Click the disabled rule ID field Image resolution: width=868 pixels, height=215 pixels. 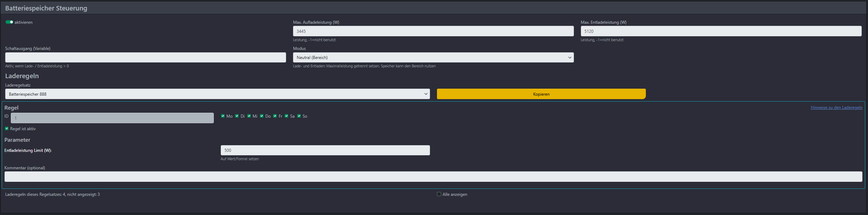point(112,118)
